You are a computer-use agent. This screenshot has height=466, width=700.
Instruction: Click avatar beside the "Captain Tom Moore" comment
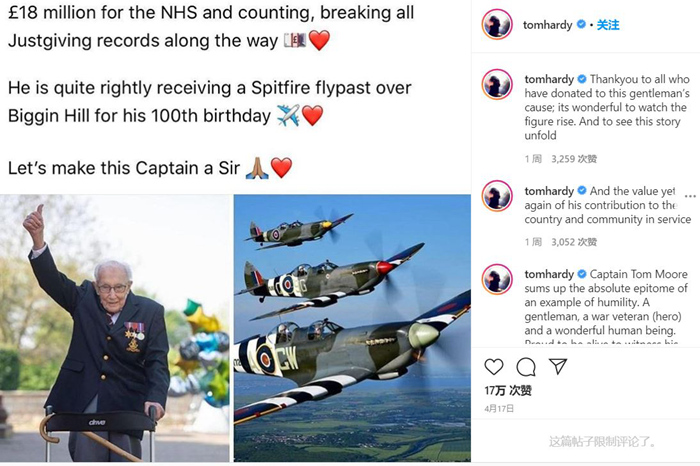point(497,279)
